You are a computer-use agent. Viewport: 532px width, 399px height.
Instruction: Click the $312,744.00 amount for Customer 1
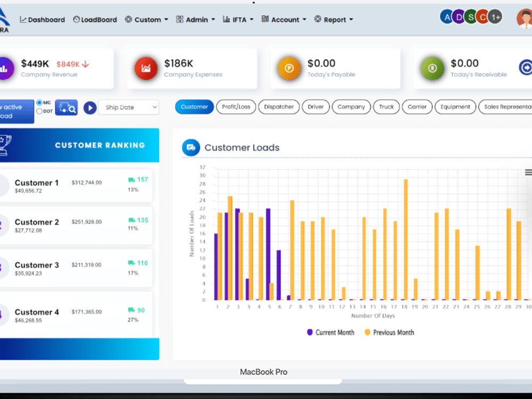(87, 182)
